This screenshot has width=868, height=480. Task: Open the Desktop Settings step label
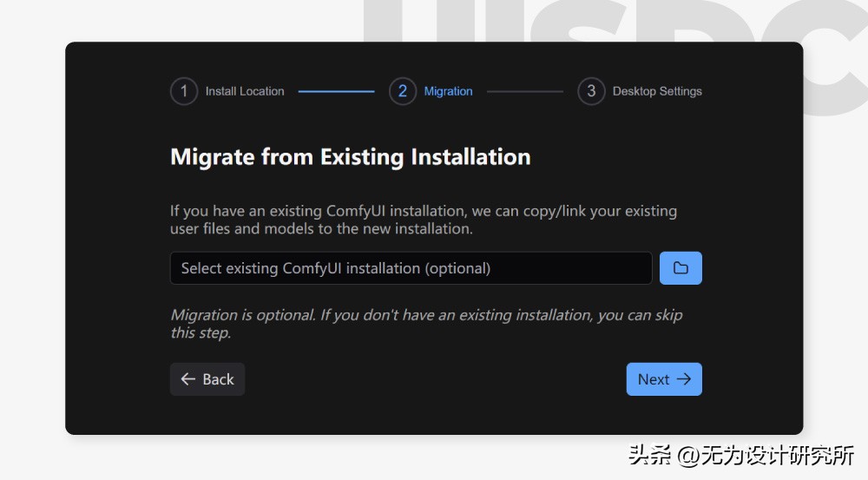[x=657, y=91]
